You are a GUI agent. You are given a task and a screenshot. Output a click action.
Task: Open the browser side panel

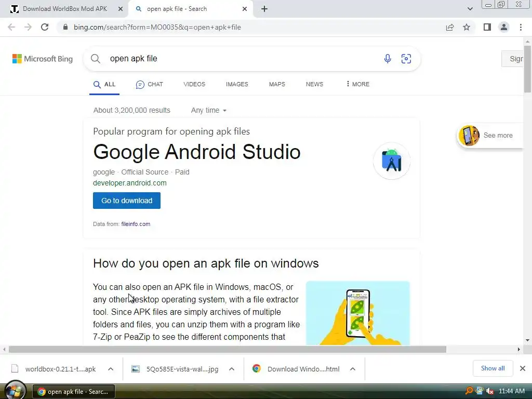(x=487, y=27)
